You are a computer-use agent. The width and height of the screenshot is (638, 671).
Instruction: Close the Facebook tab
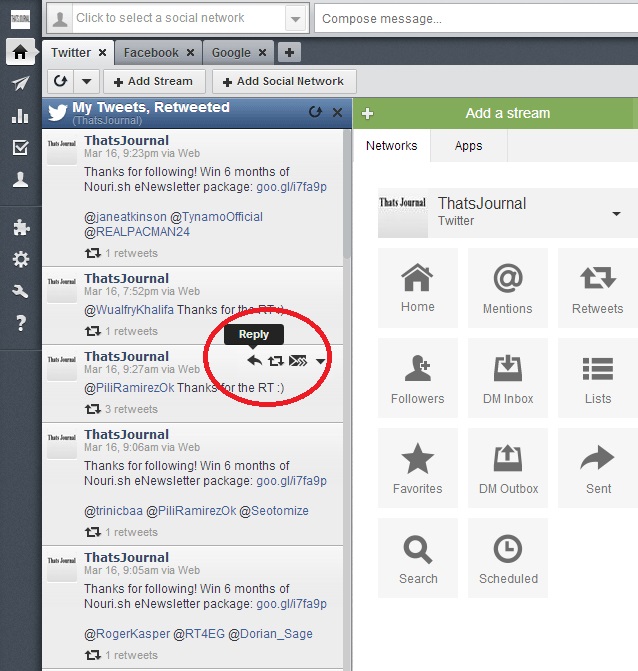[x=190, y=53]
